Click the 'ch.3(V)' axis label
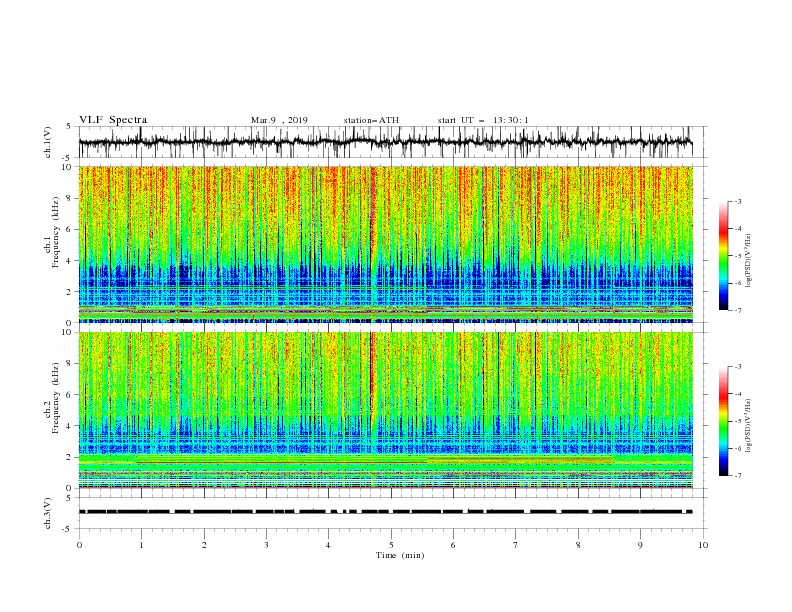This screenshot has width=792, height=612. coord(48,513)
